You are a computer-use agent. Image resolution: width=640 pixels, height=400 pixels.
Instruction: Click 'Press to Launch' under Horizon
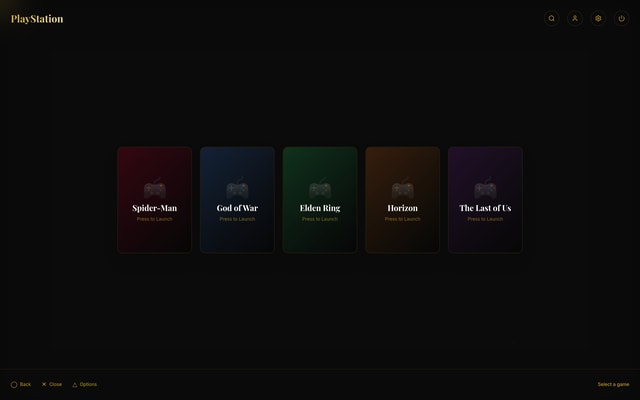point(402,219)
